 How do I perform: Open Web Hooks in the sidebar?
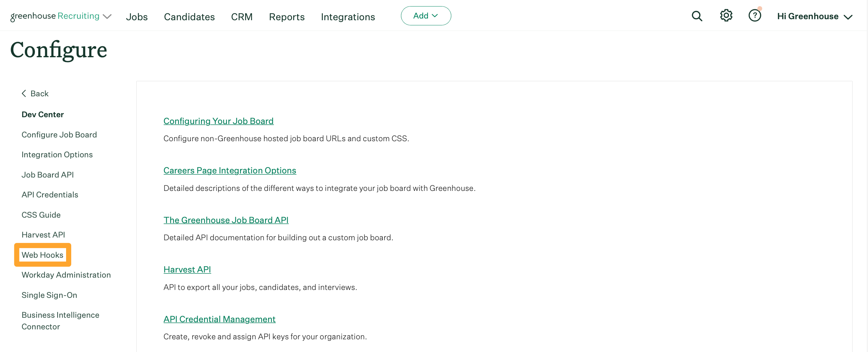pyautogui.click(x=42, y=255)
